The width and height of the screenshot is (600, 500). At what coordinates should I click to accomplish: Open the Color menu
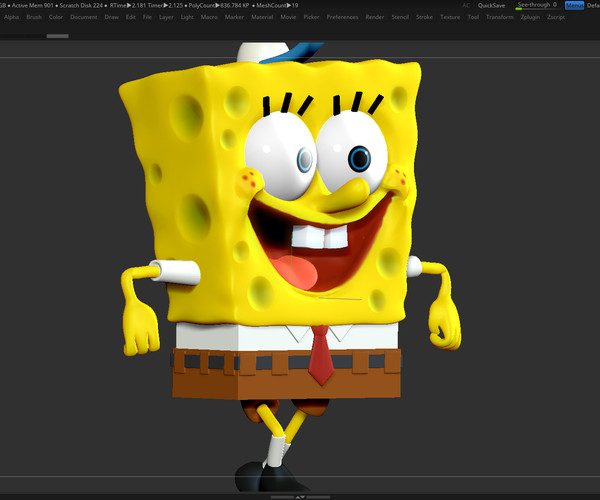click(56, 17)
